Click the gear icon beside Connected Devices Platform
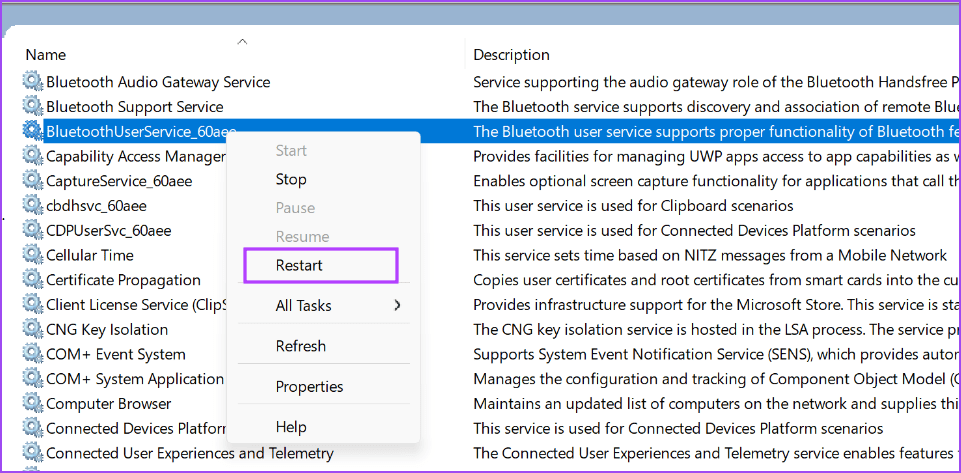The image size is (961, 473). [31, 428]
